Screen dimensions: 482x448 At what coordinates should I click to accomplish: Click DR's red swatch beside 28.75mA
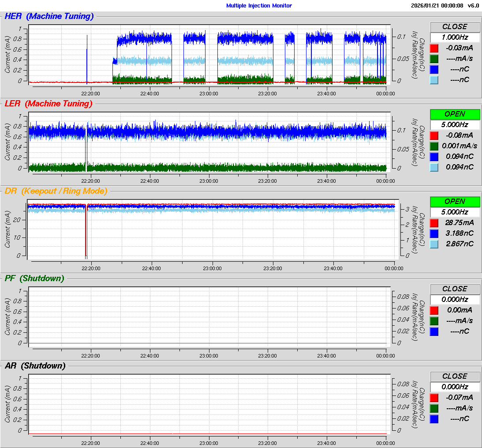434,222
